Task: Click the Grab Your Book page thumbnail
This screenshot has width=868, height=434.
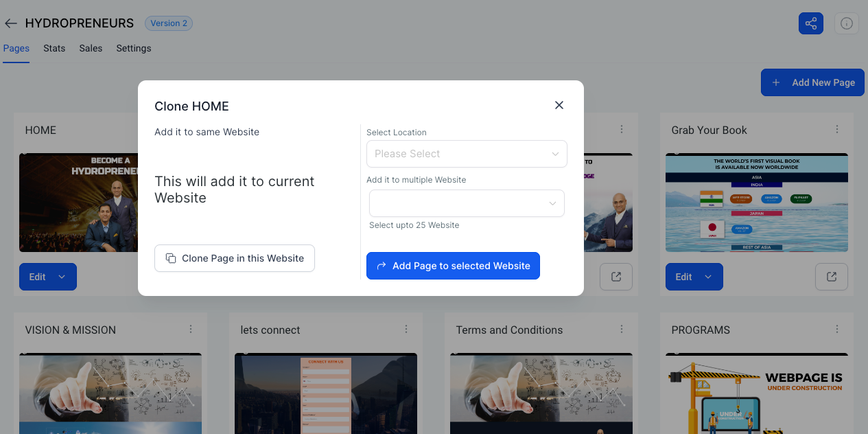Action: pyautogui.click(x=756, y=203)
